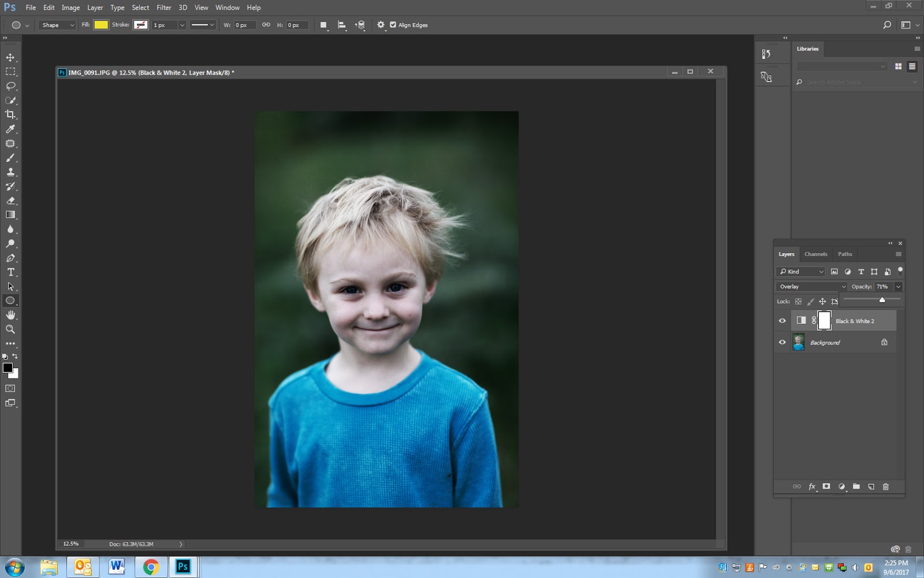Viewport: 924px width, 578px height.
Task: Expand the Shape tool mode dropdown
Action: [56, 25]
